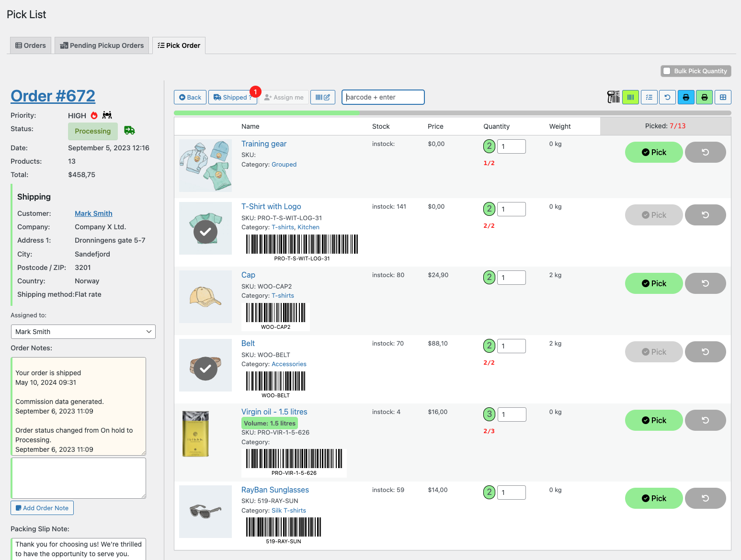Image resolution: width=741 pixels, height=560 pixels.
Task: Enable Bulk Pick Quantity
Action: (667, 71)
